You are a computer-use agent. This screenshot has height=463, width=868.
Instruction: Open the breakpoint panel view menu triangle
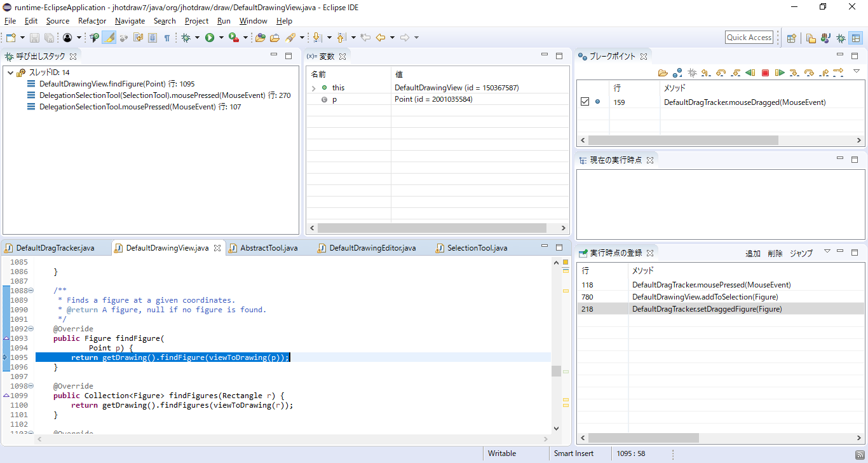857,71
